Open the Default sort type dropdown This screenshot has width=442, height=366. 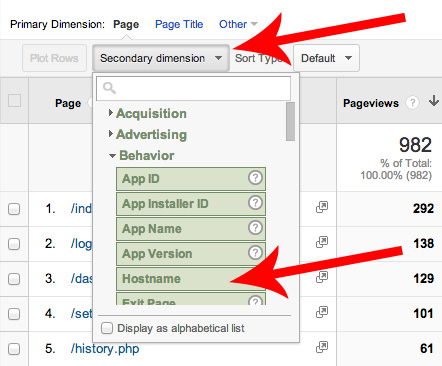tap(326, 58)
